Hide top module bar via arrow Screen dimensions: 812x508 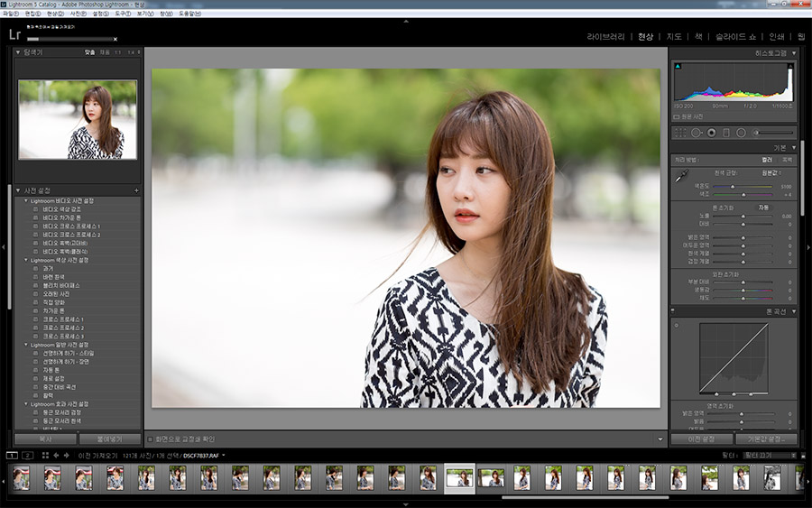click(x=406, y=22)
